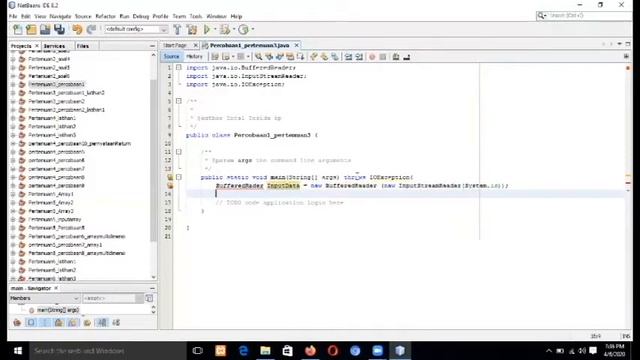
Task: Click the Start Macro Recording red circle
Action: pyautogui.click(x=372, y=57)
